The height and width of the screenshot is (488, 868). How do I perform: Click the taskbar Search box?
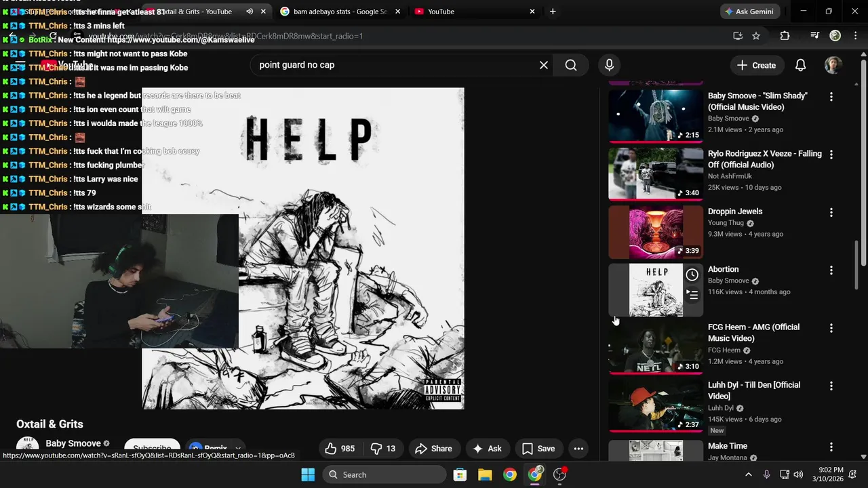click(x=386, y=474)
